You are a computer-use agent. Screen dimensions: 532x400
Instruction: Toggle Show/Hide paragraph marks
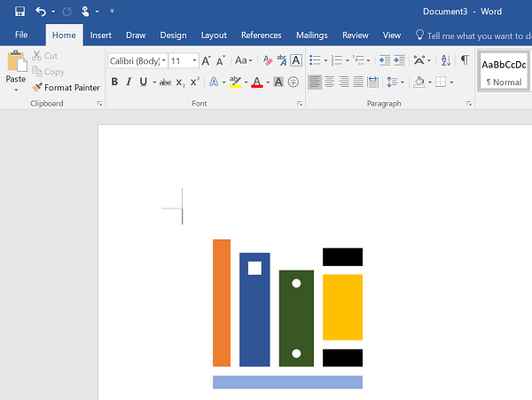coord(465,60)
